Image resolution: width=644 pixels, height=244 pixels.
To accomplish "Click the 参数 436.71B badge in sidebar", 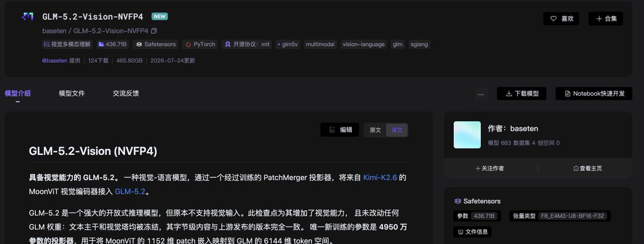I will click(x=477, y=216).
